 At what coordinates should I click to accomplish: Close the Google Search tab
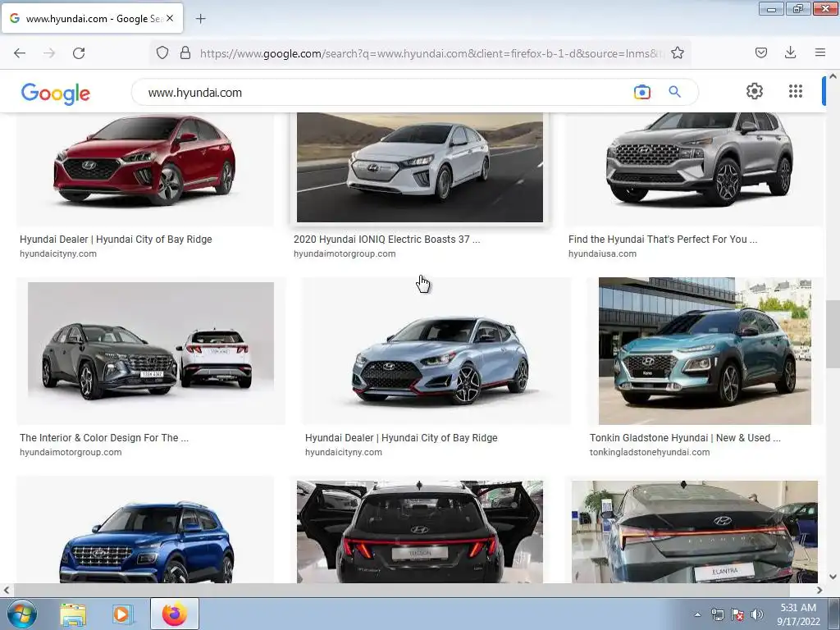(x=170, y=18)
